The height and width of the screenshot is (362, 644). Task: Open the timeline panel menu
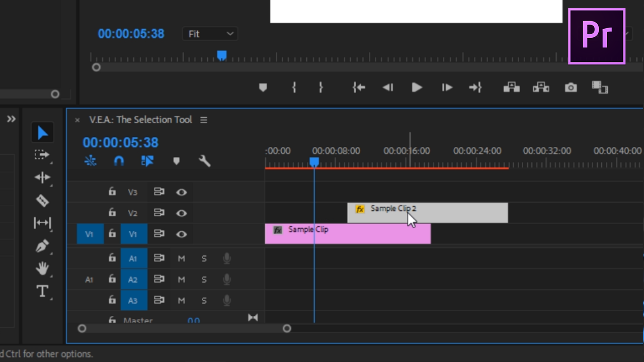click(204, 120)
